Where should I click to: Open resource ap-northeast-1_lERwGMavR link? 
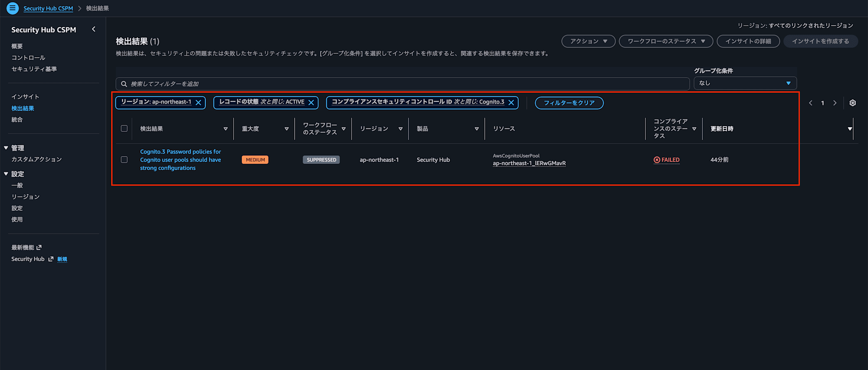point(529,163)
